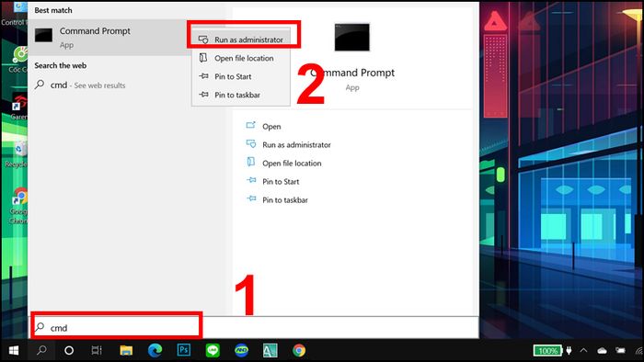Open Task View icon on taskbar
644x362 pixels.
(x=97, y=351)
